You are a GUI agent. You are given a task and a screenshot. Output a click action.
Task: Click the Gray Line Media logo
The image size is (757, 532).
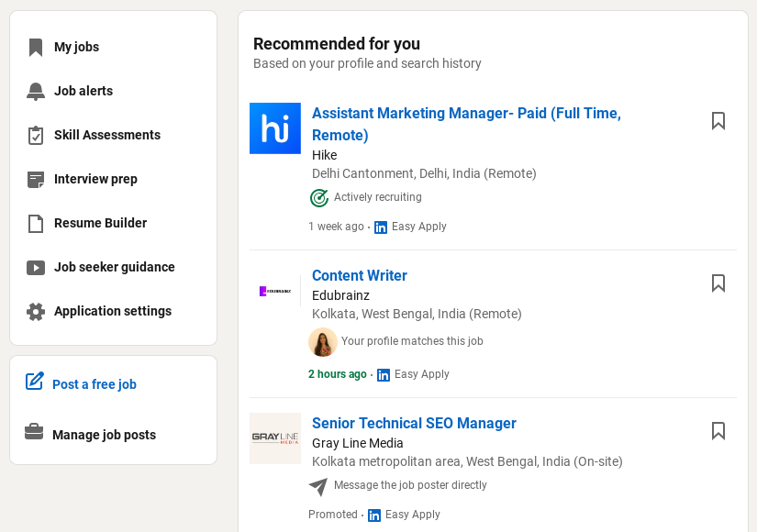pyautogui.click(x=275, y=438)
